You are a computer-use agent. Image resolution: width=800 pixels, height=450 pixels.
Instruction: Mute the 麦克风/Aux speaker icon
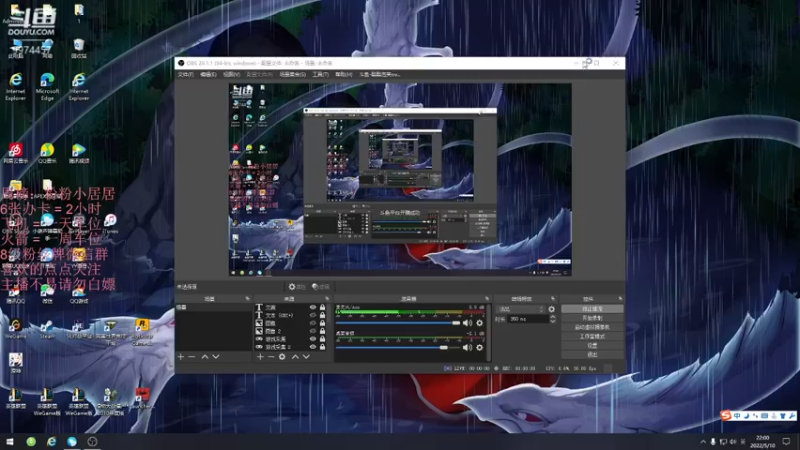[x=467, y=323]
